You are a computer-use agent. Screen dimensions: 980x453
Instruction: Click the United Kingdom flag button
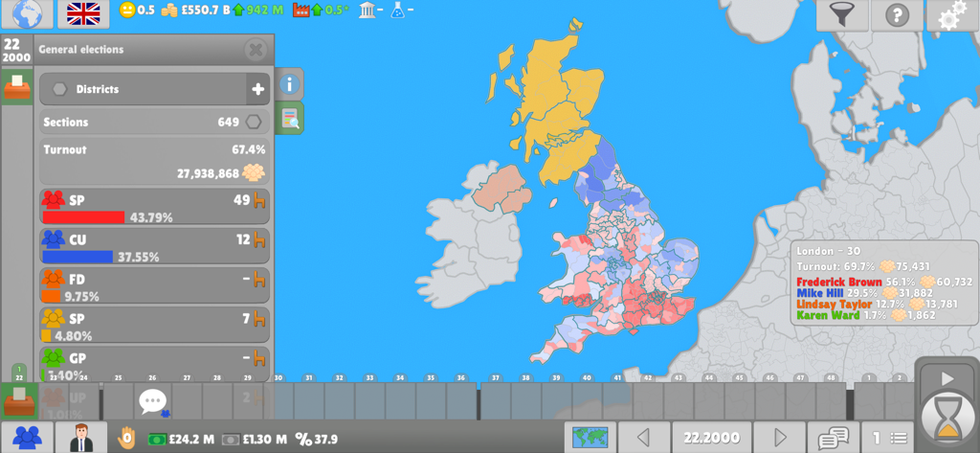pos(83,13)
